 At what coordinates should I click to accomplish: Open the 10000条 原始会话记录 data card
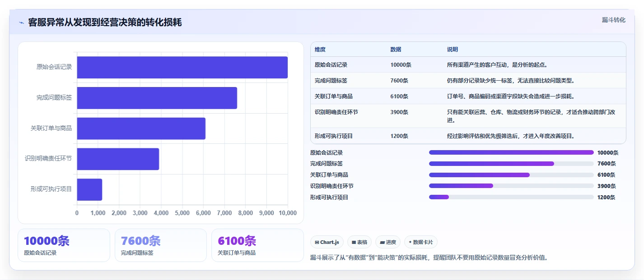64,245
